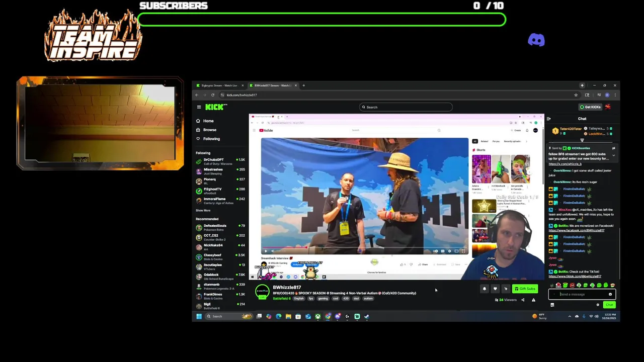
Task: Click the gaming tag
Action: click(x=323, y=299)
